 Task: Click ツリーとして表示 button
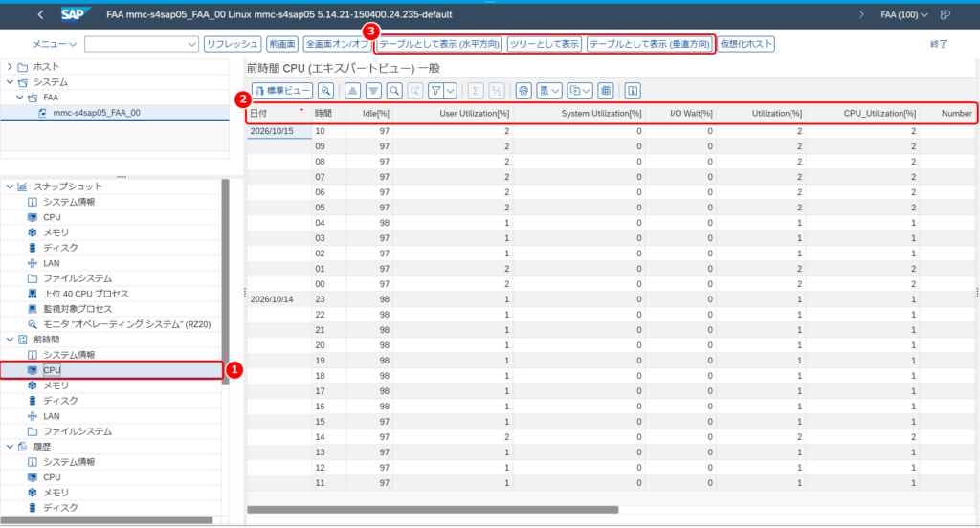coord(545,44)
